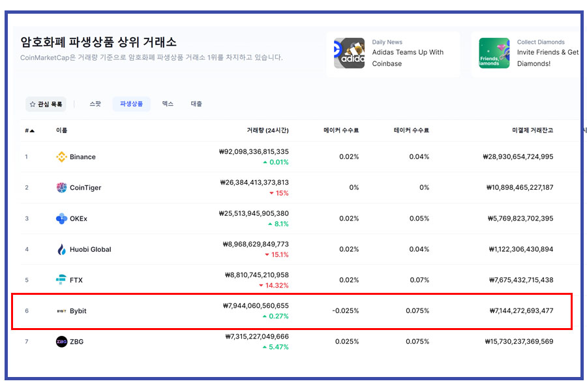This screenshot has height=392, width=587.
Task: Click the page title 암호화폐 파생상품 상위 거래소
Action: click(x=98, y=42)
